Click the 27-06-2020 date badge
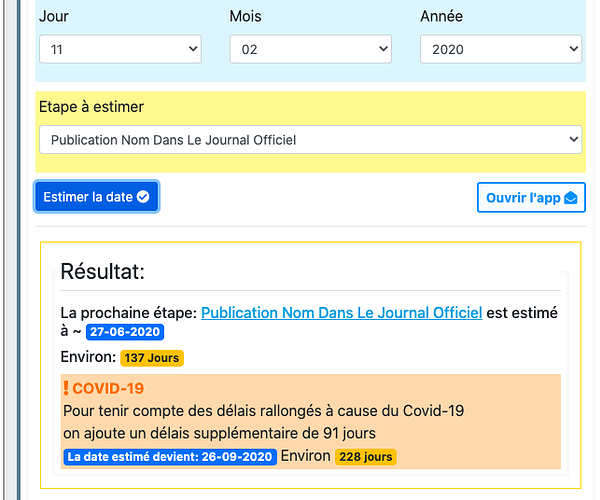600x500 pixels. [125, 332]
